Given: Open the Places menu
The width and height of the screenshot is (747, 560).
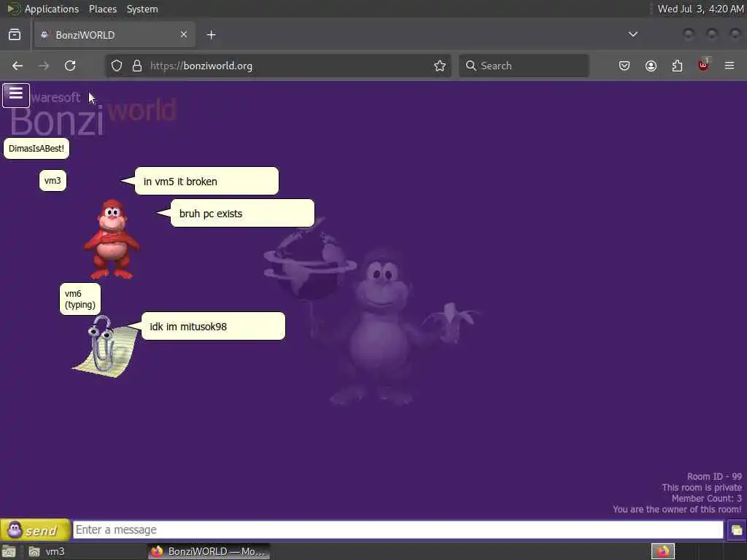Looking at the screenshot, I should coord(102,9).
